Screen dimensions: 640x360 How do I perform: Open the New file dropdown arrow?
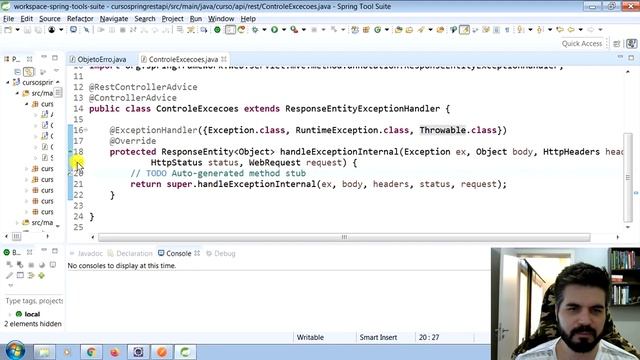tap(18, 30)
